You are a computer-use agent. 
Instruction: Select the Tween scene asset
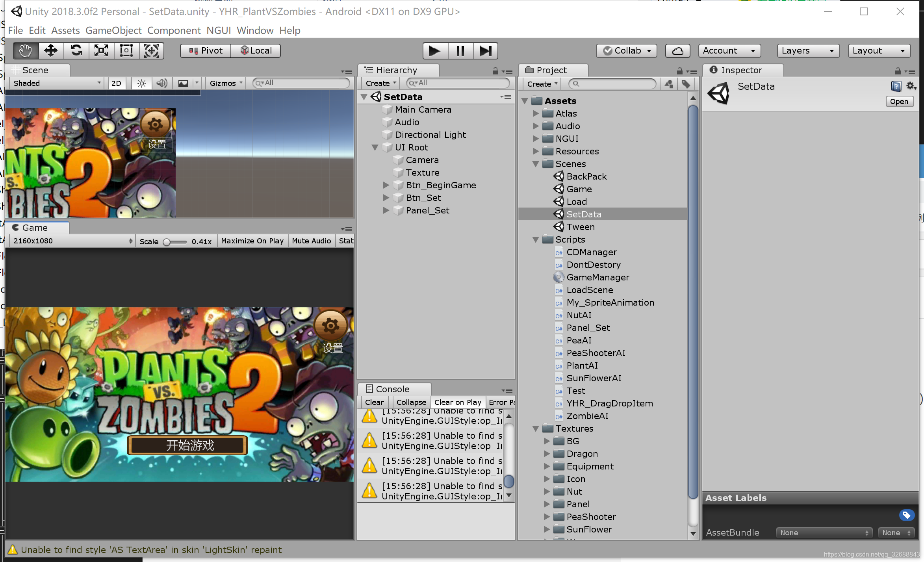tap(581, 227)
